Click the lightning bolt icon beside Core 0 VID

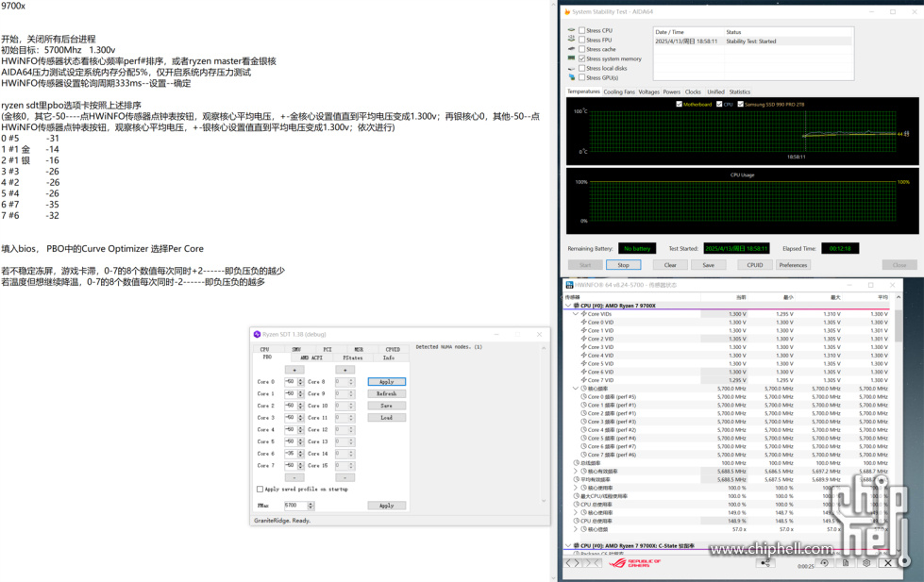[x=583, y=323]
